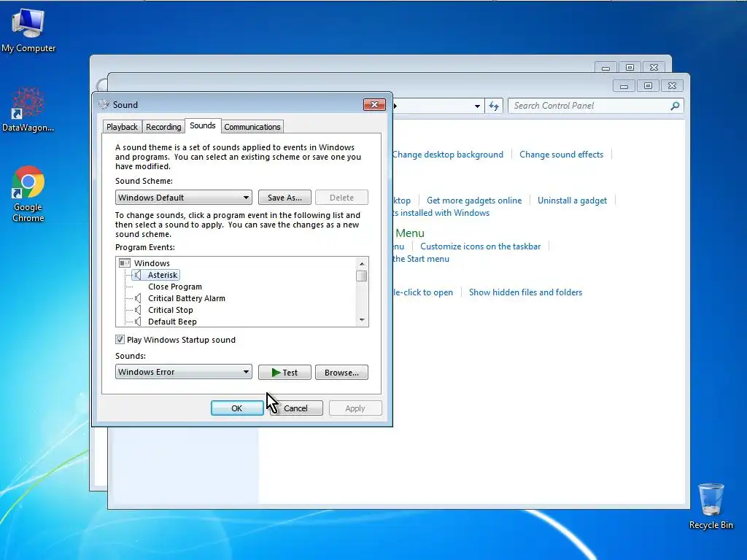The height and width of the screenshot is (560, 747).
Task: Open the Sounds dropdown showing Windows Error
Action: [183, 372]
